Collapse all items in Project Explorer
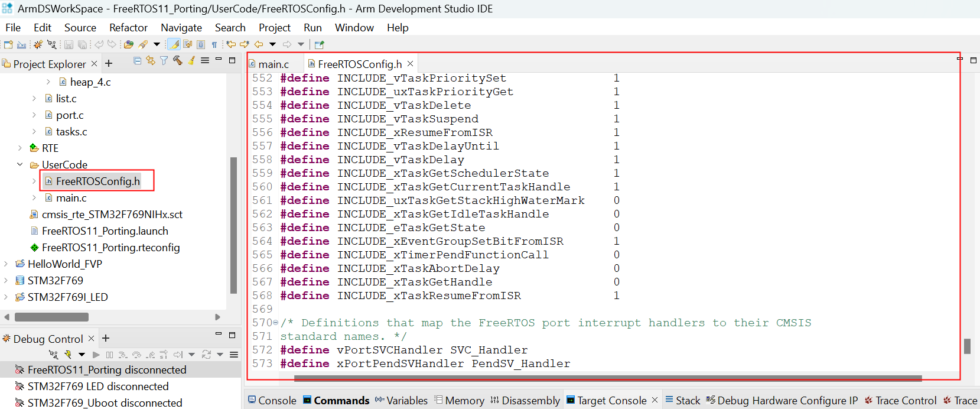The image size is (980, 409). click(138, 61)
